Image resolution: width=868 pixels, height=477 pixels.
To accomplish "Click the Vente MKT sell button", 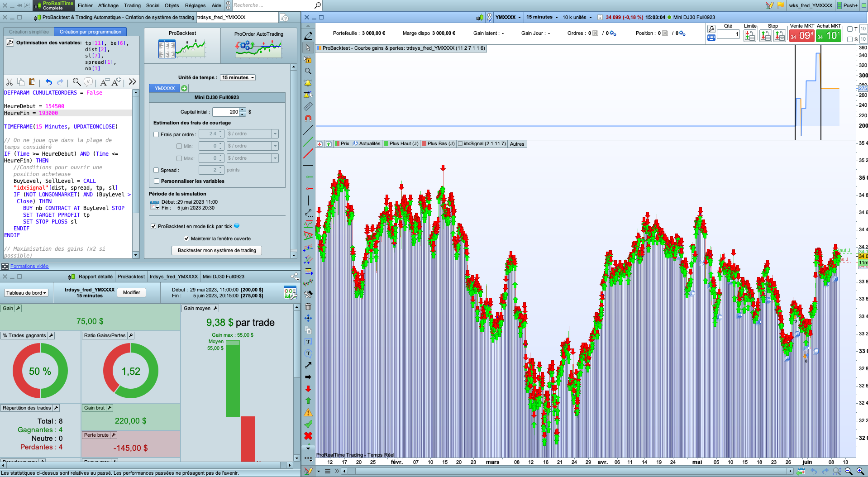I will (802, 36).
